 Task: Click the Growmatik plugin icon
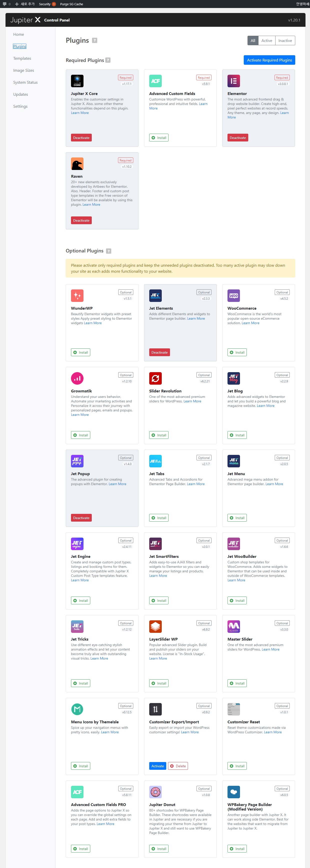[x=77, y=378]
